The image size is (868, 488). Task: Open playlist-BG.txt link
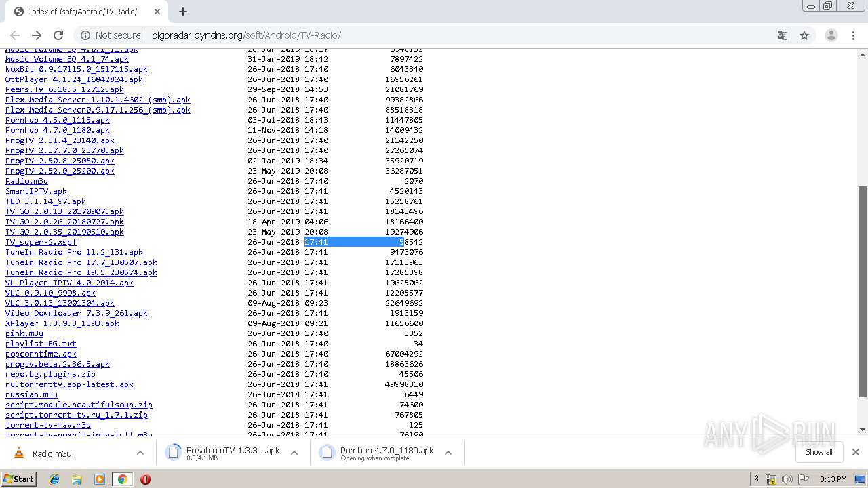point(41,344)
